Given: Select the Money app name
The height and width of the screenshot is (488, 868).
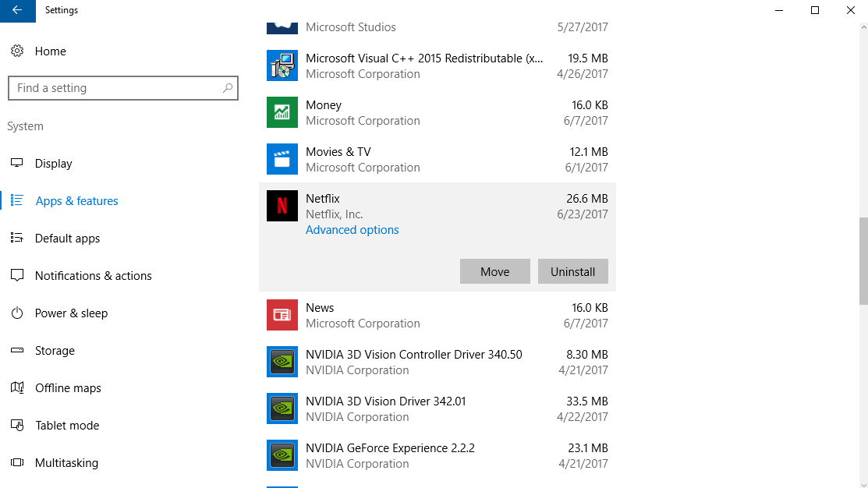Looking at the screenshot, I should click(x=324, y=105).
